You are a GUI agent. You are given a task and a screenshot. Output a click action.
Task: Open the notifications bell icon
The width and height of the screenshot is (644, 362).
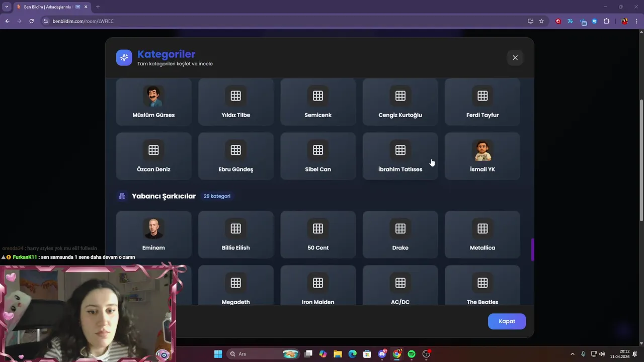[635, 354]
